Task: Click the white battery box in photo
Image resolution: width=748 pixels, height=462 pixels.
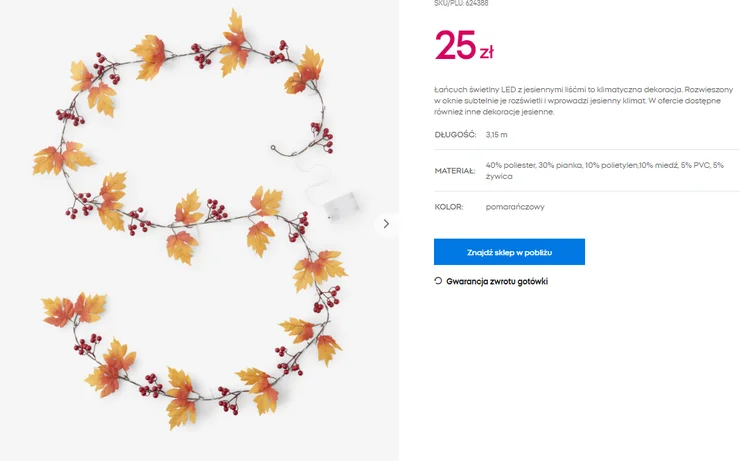Action: tap(338, 204)
